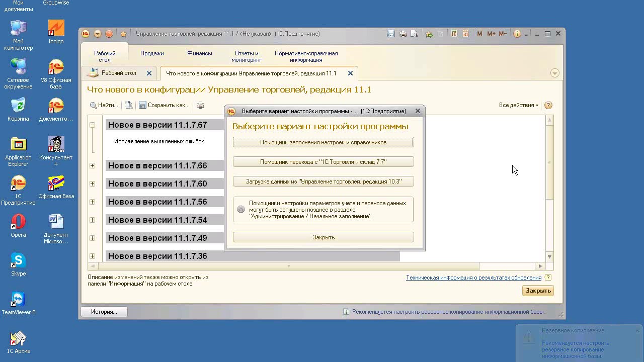
Task: Click print preview icon in title bar
Action: click(415, 34)
